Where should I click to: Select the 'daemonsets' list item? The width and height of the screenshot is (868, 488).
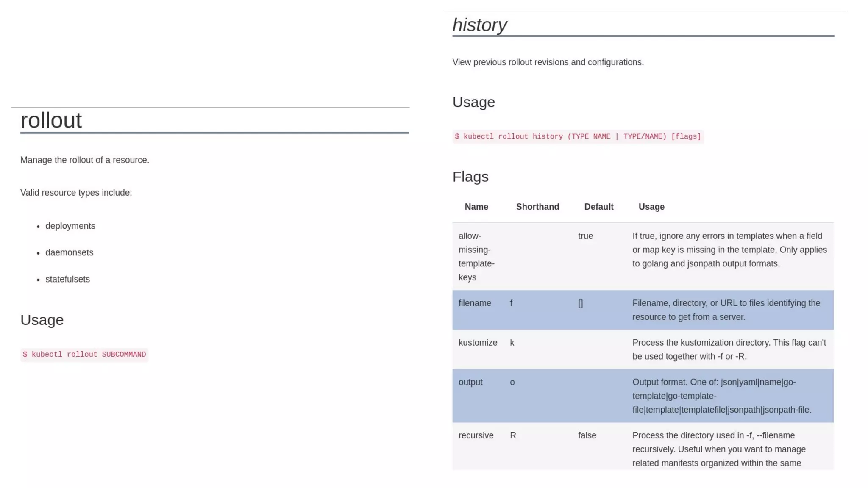point(69,252)
